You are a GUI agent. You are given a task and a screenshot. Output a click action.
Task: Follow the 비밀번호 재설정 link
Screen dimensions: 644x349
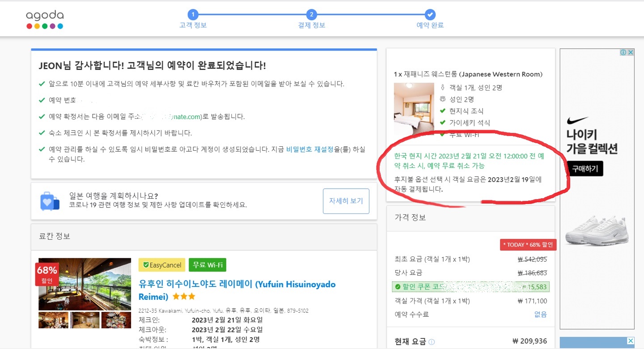pos(310,149)
